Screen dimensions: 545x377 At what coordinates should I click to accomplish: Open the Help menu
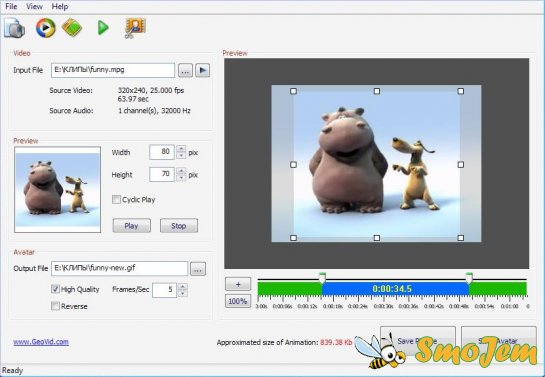coord(60,7)
